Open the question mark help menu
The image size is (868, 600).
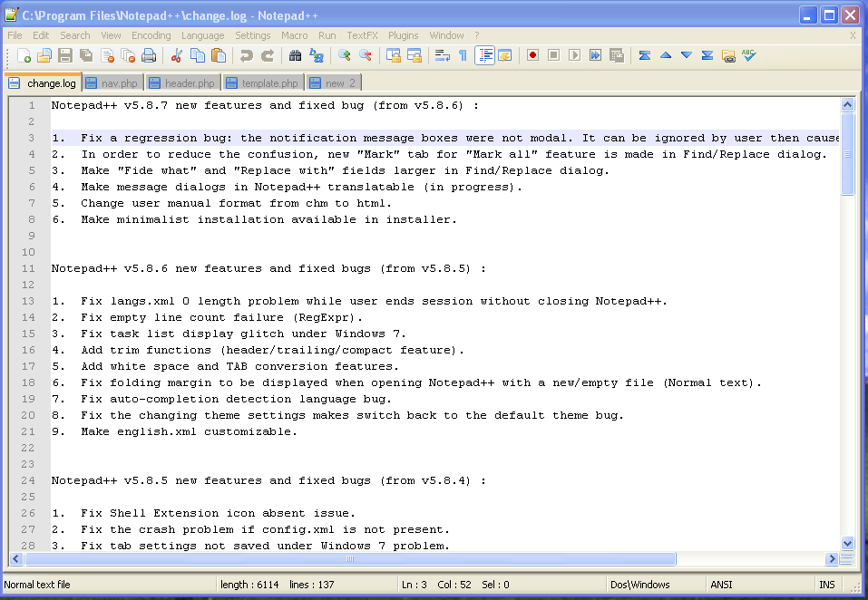click(x=476, y=35)
